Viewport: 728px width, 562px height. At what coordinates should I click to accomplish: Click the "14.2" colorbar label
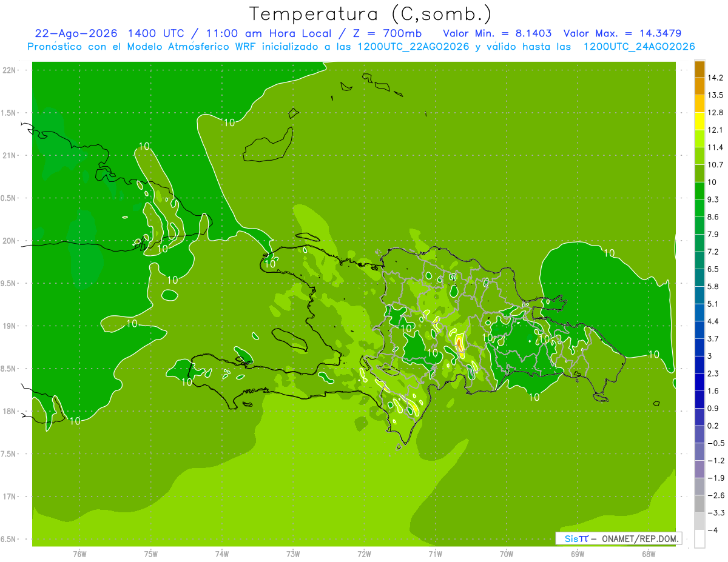tap(715, 78)
